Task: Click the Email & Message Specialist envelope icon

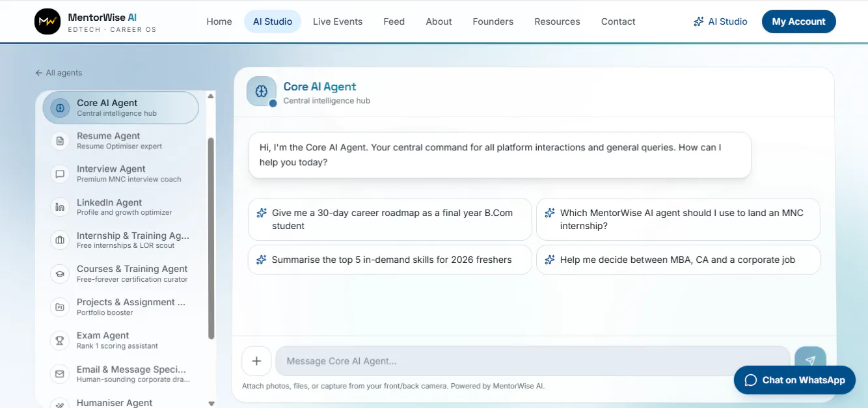Action: tap(60, 374)
